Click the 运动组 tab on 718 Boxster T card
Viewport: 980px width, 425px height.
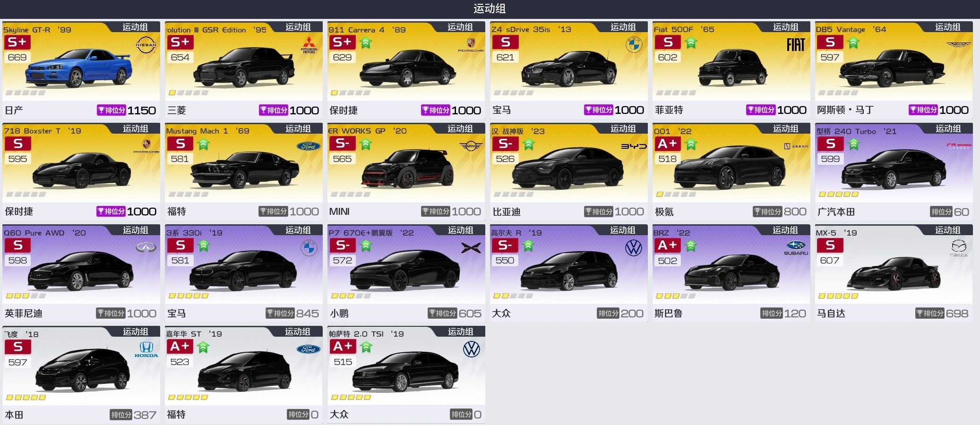pos(136,128)
